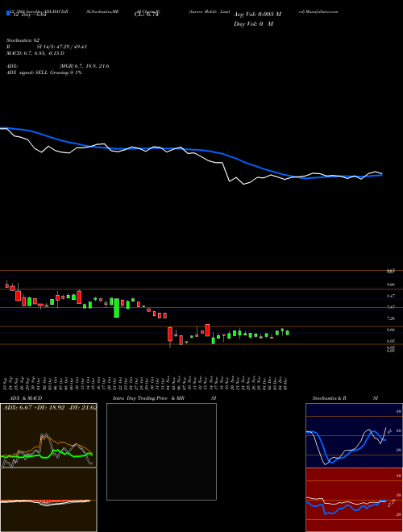Image resolution: width=403 pixels, height=532 pixels.
Task: Click the MACD histogram sub-panel
Action: [x=48, y=500]
